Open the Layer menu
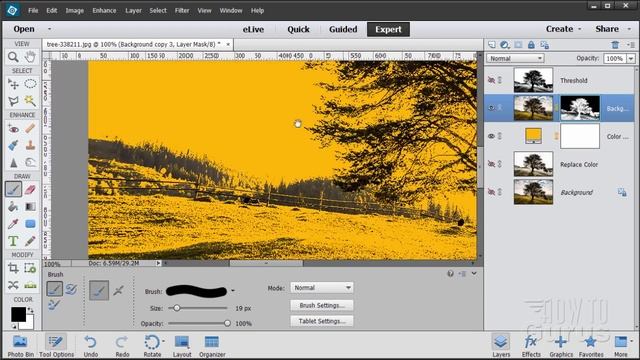 click(x=133, y=11)
